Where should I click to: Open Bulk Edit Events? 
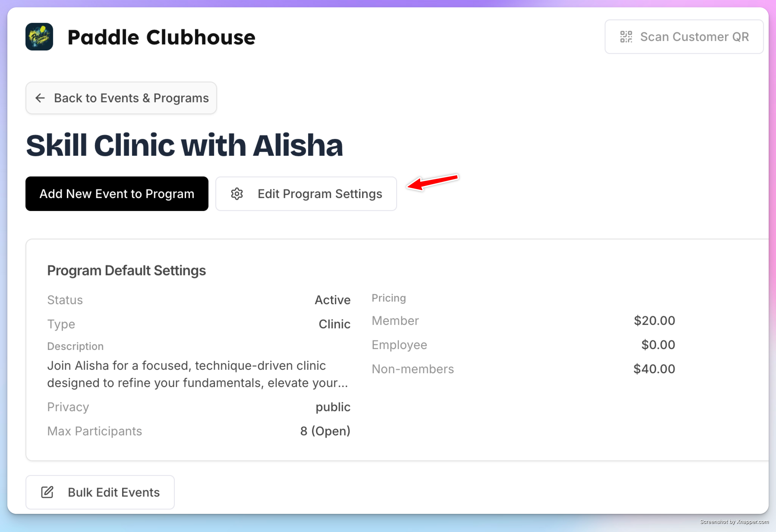(100, 492)
